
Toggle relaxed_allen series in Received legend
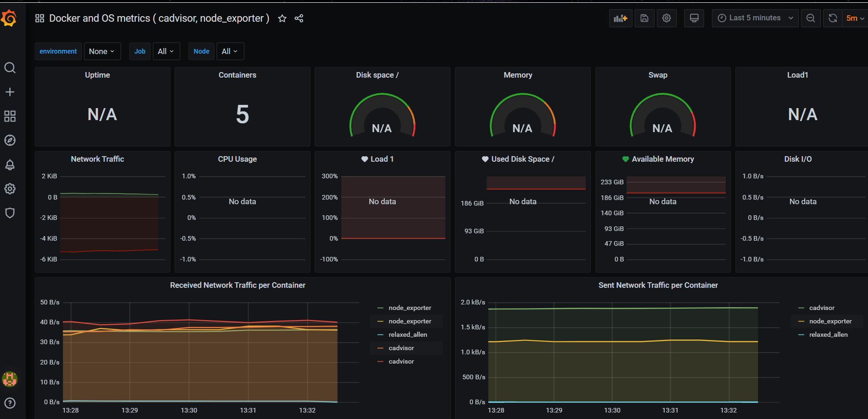pos(408,334)
